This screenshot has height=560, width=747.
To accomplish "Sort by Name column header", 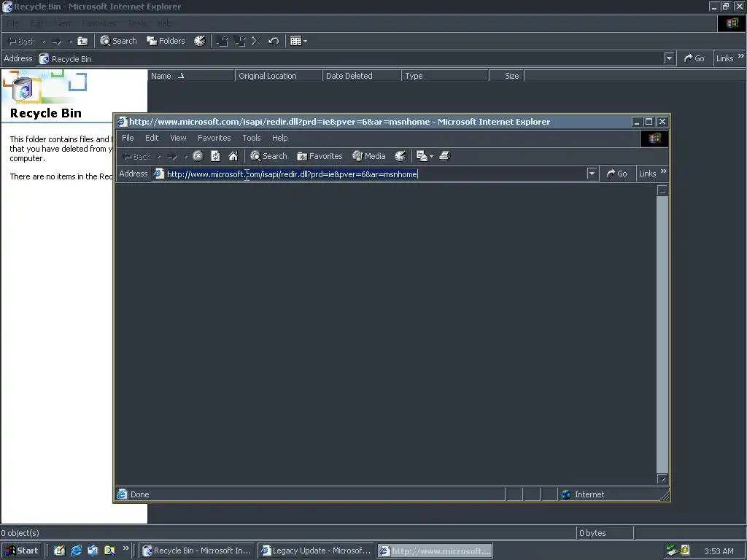I will [192, 76].
